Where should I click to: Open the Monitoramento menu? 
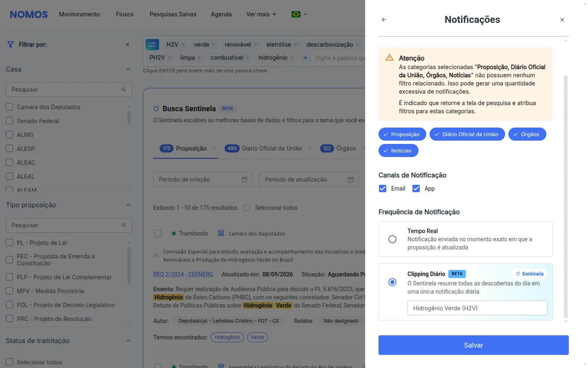pos(79,14)
